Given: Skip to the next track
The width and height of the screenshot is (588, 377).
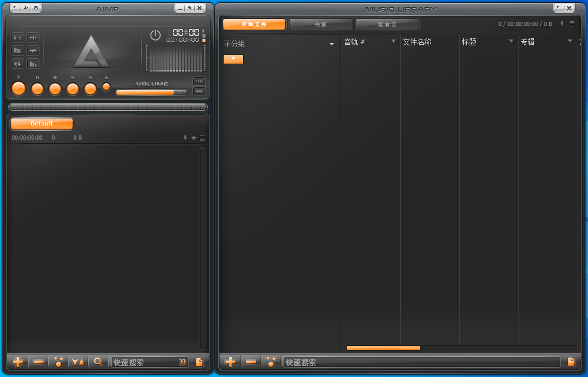Looking at the screenshot, I should [x=90, y=88].
